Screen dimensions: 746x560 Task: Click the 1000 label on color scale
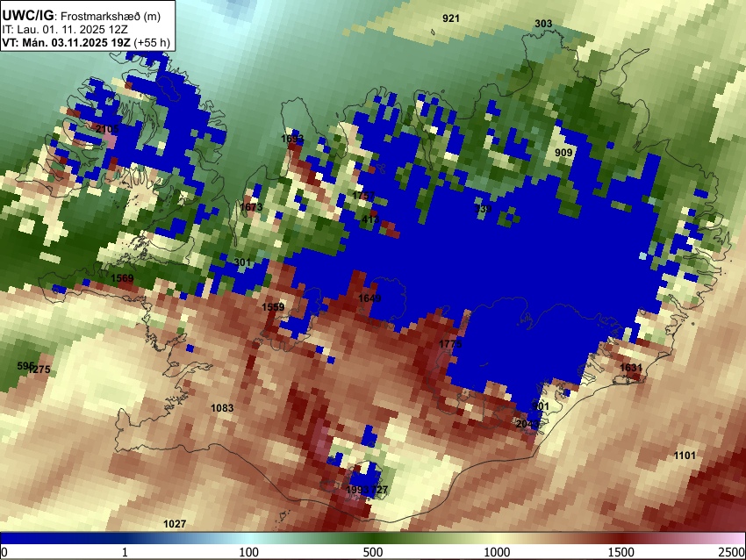(497, 552)
